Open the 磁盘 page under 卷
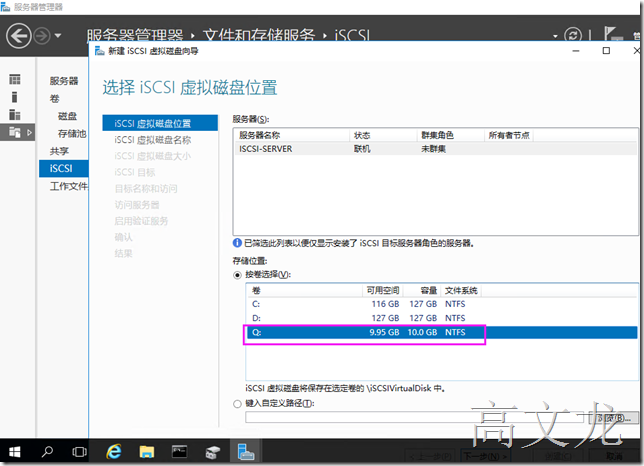644x466 pixels. tap(67, 116)
